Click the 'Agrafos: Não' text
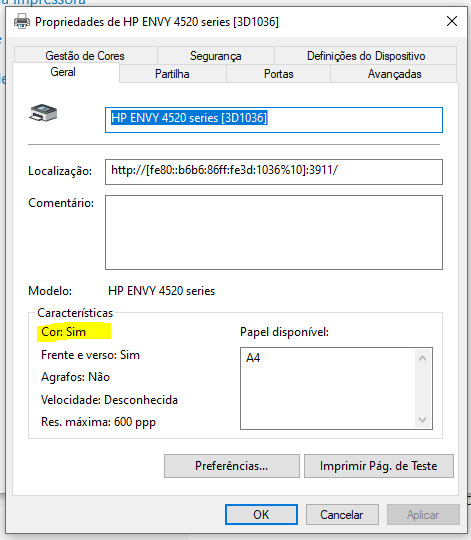471x540 pixels. (x=75, y=377)
